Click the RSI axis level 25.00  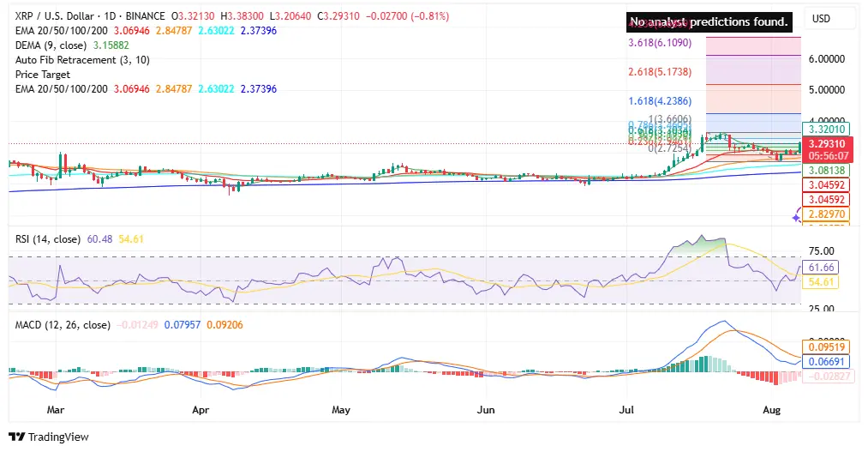click(821, 308)
